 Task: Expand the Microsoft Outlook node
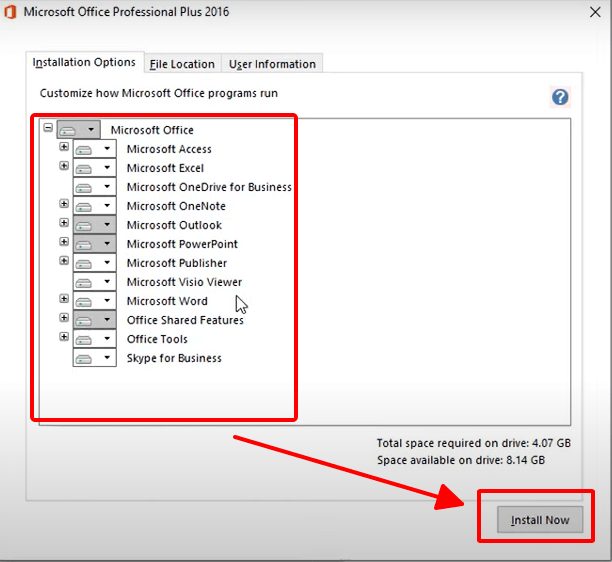click(x=64, y=223)
